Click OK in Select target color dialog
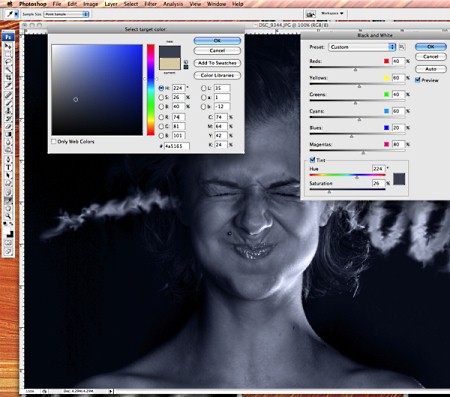Screen dimensions: 450x397 [x=217, y=41]
